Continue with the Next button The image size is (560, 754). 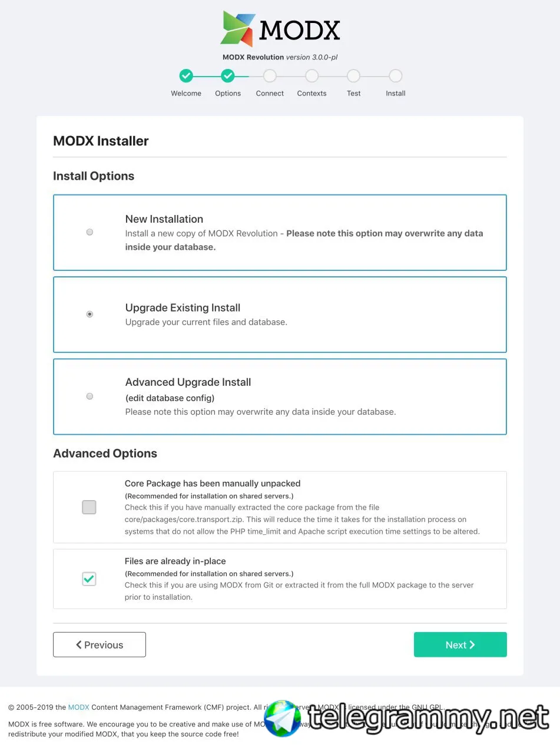(460, 644)
